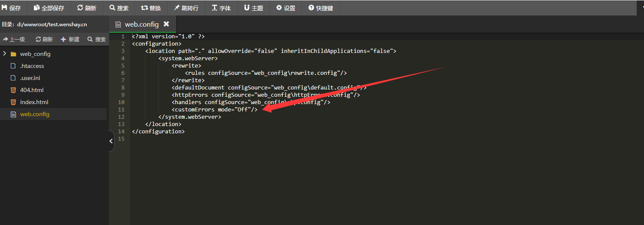This screenshot has height=225, width=644.
Task: Search files in the sidebar panel
Action: click(x=97, y=39)
